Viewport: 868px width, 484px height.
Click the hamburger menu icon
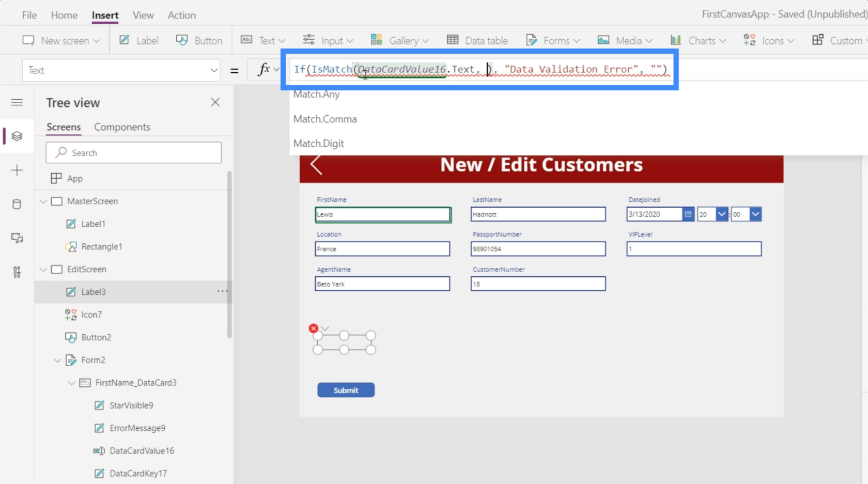[17, 102]
